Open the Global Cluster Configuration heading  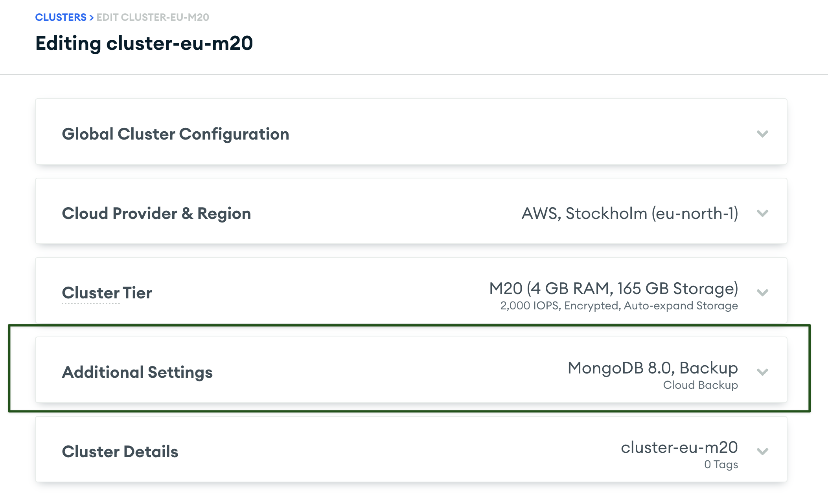[175, 134]
